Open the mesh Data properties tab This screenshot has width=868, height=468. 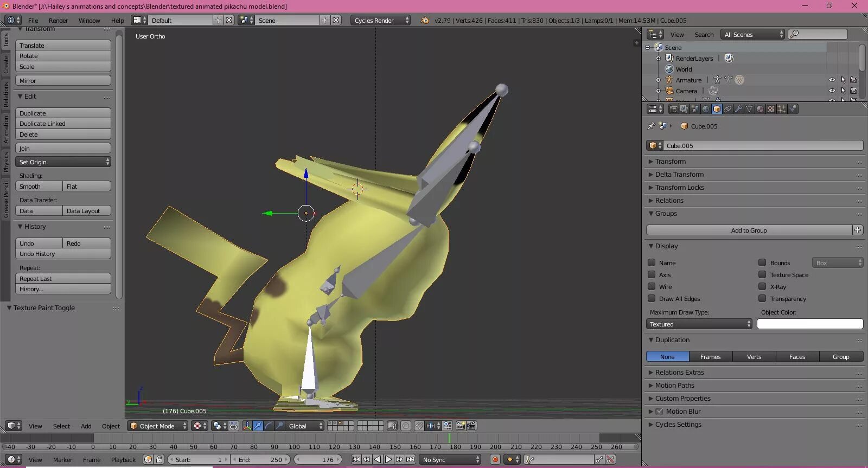[x=749, y=109]
